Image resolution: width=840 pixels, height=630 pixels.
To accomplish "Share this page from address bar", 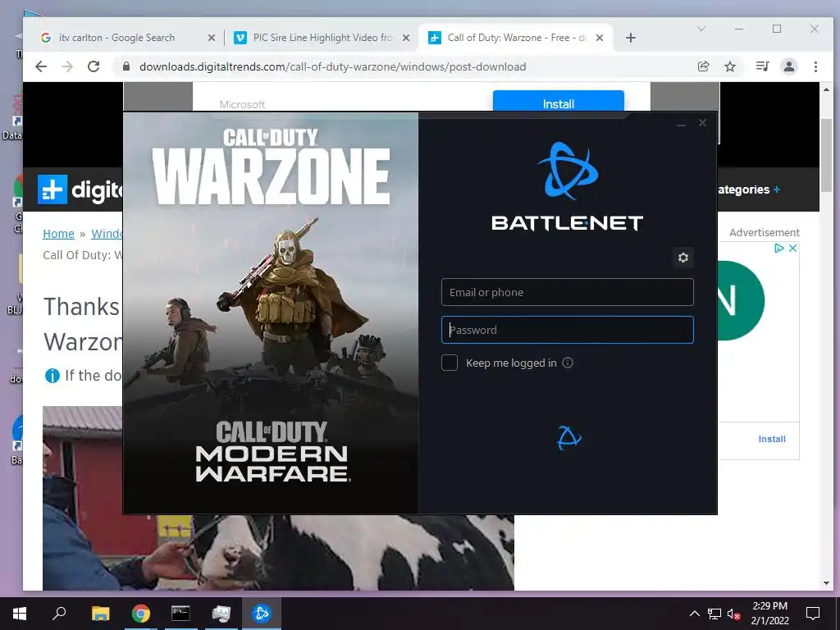I will [x=703, y=66].
